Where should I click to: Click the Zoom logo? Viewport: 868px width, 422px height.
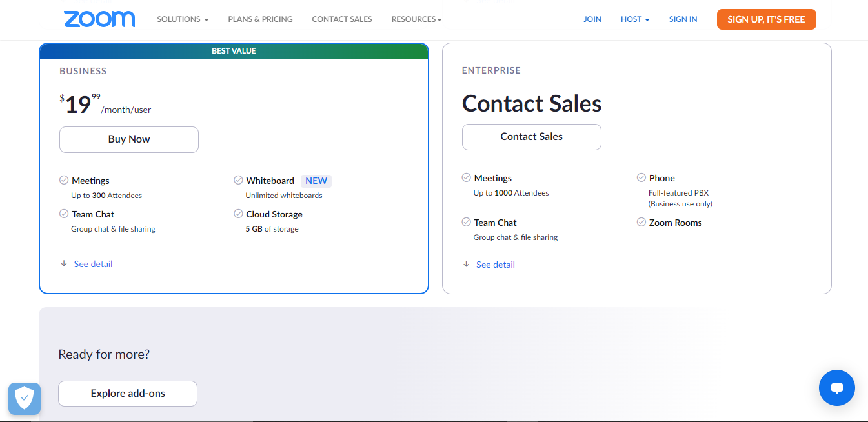tap(99, 19)
